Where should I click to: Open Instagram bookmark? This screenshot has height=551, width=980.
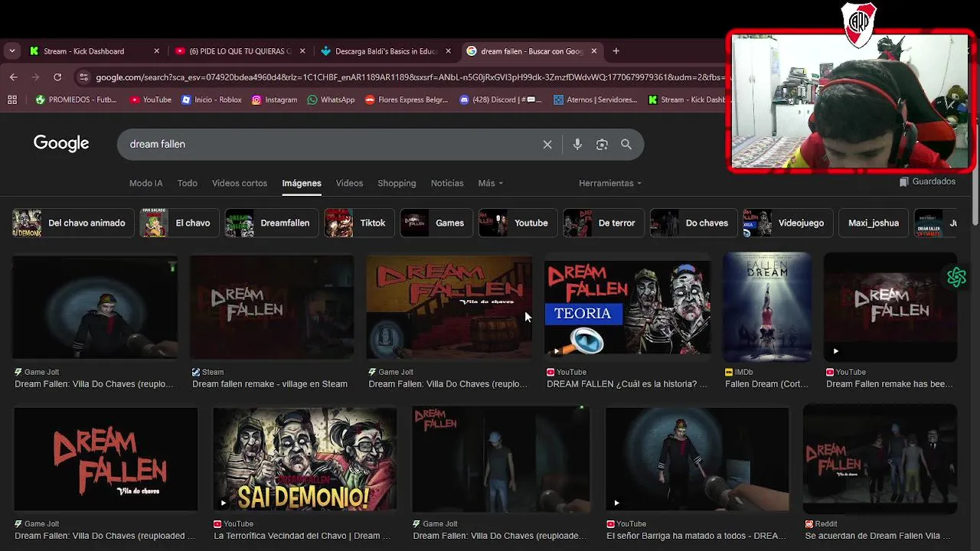pyautogui.click(x=274, y=99)
